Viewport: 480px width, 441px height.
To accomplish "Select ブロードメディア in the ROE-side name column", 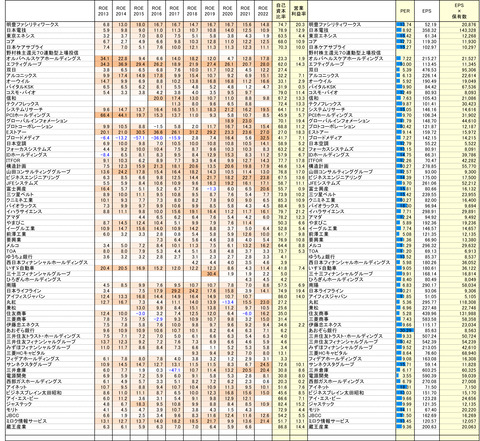I will coord(23,138).
